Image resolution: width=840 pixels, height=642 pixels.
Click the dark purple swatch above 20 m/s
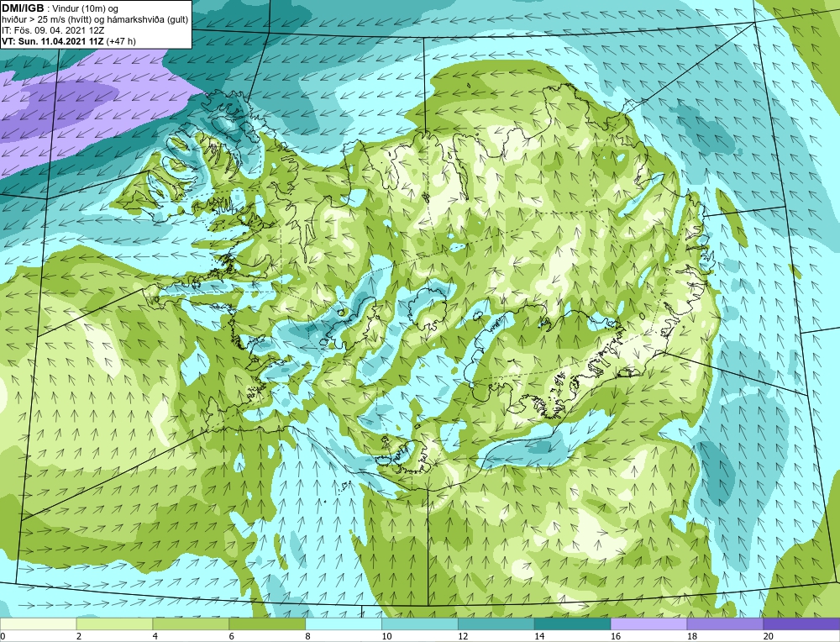tap(801, 624)
